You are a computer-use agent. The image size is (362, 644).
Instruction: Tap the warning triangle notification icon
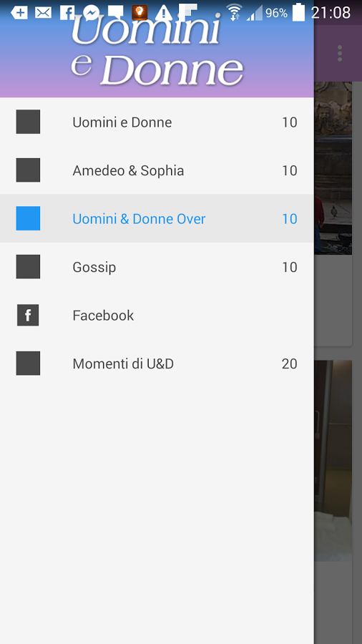(164, 13)
